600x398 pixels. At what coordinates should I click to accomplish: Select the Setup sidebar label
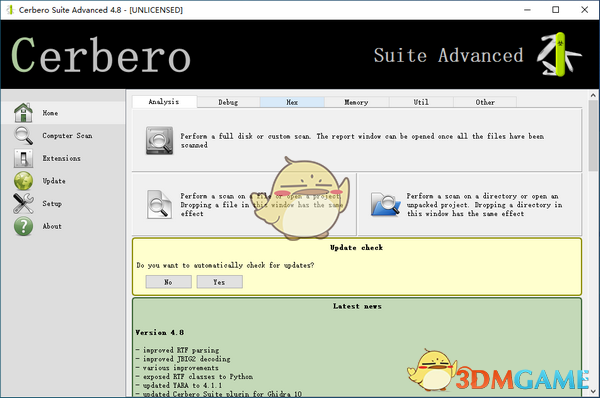tap(52, 203)
